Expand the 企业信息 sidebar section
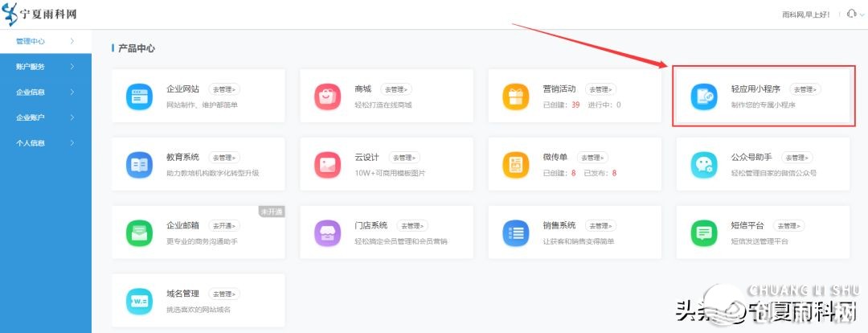The width and height of the screenshot is (868, 333). (x=45, y=92)
